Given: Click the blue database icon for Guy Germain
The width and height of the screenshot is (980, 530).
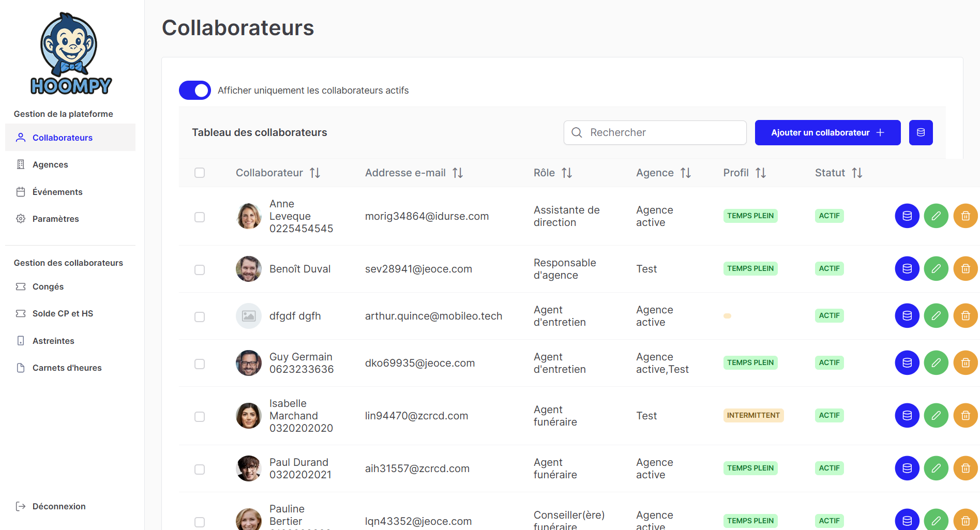Looking at the screenshot, I should [x=907, y=363].
